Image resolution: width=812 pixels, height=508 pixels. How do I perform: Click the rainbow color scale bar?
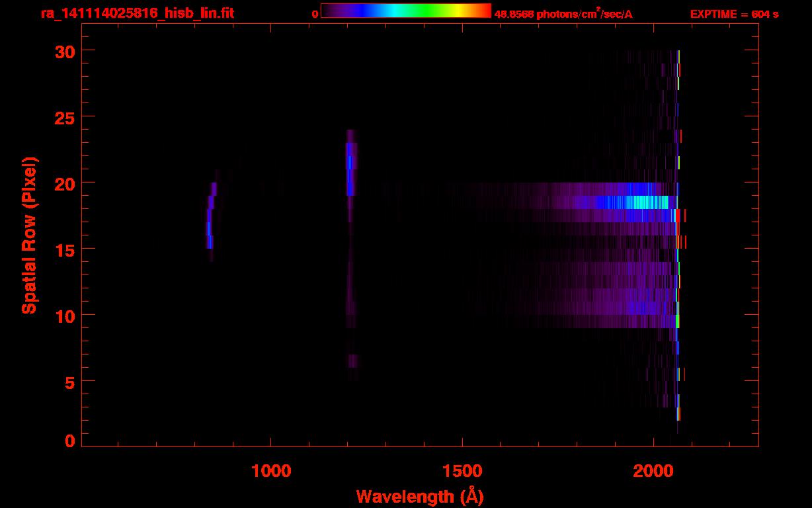[x=406, y=11]
